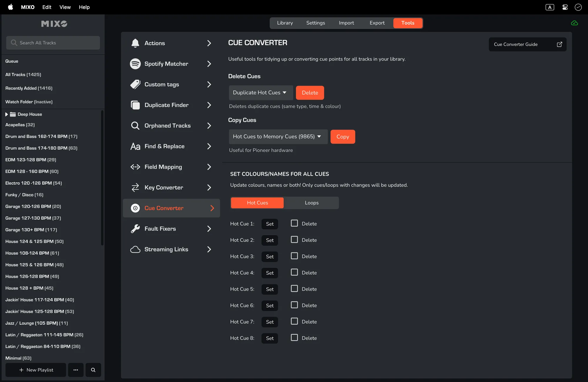
Task: Open the Cue Converter Guide link
Action: (527, 44)
